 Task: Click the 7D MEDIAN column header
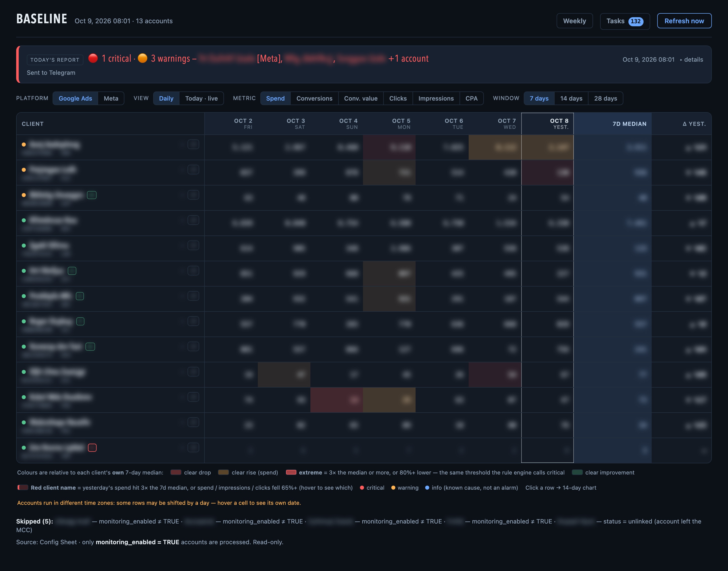point(613,124)
